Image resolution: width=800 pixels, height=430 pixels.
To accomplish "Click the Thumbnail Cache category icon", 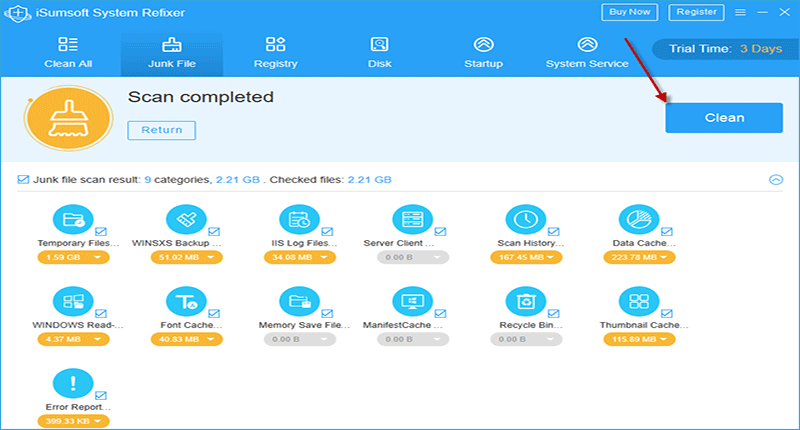I will [639, 301].
